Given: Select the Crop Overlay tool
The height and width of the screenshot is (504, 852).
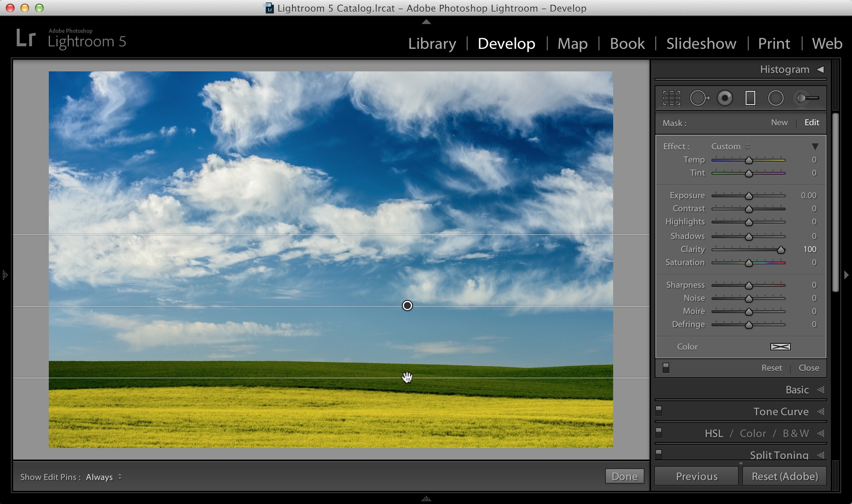Looking at the screenshot, I should 671,98.
